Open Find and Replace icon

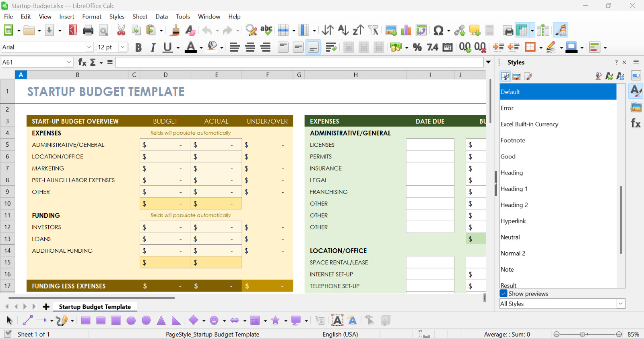point(251,30)
